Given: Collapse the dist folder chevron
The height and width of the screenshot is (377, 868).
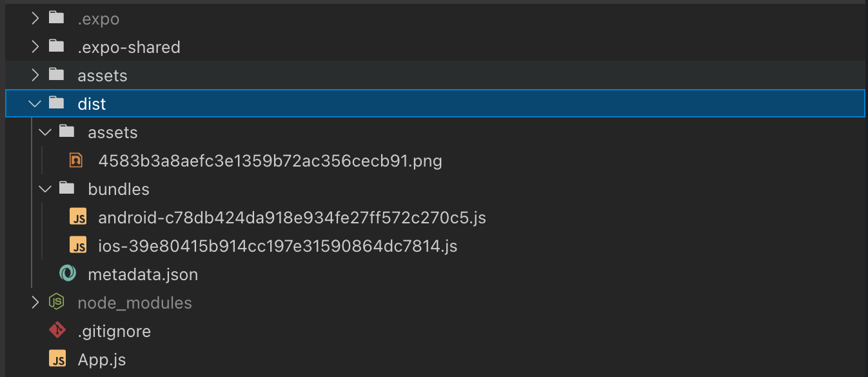Looking at the screenshot, I should (x=35, y=104).
